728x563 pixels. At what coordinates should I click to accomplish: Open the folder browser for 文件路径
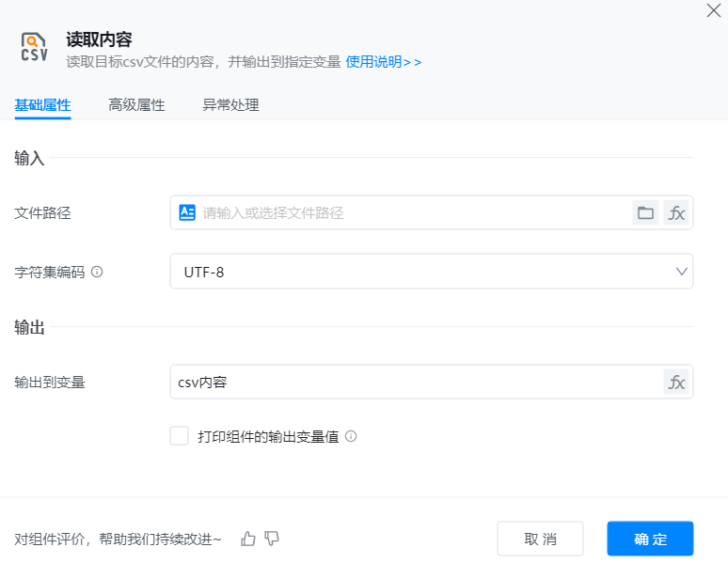pos(645,213)
